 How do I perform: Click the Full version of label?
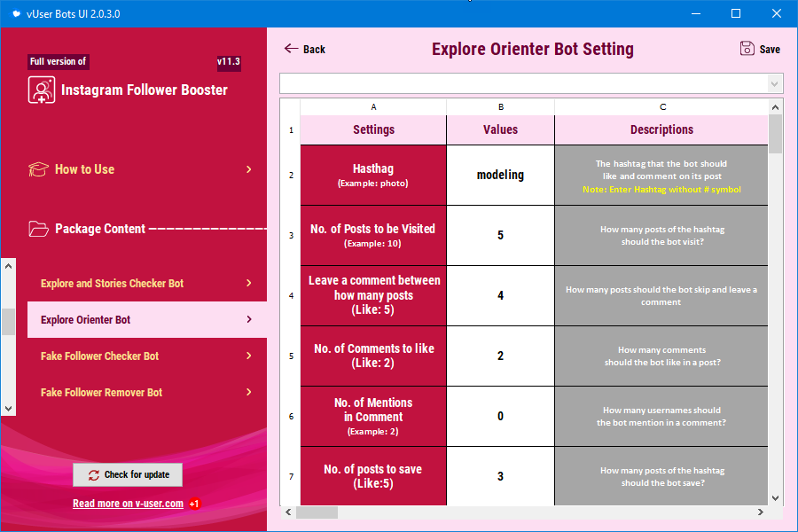[58, 61]
